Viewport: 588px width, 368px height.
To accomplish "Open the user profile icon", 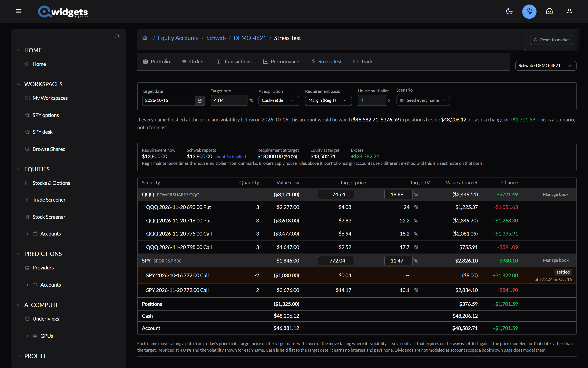I will (569, 11).
